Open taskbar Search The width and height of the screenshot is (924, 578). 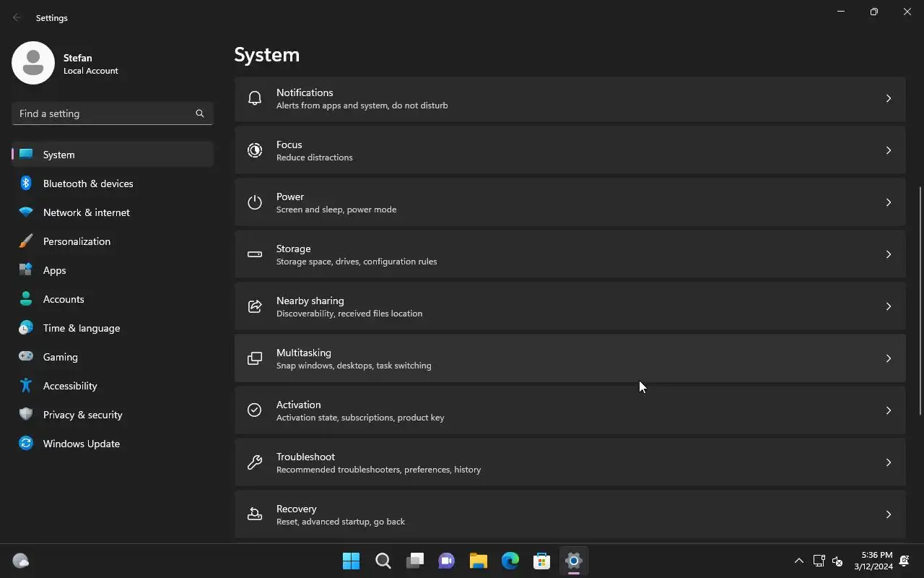(383, 561)
